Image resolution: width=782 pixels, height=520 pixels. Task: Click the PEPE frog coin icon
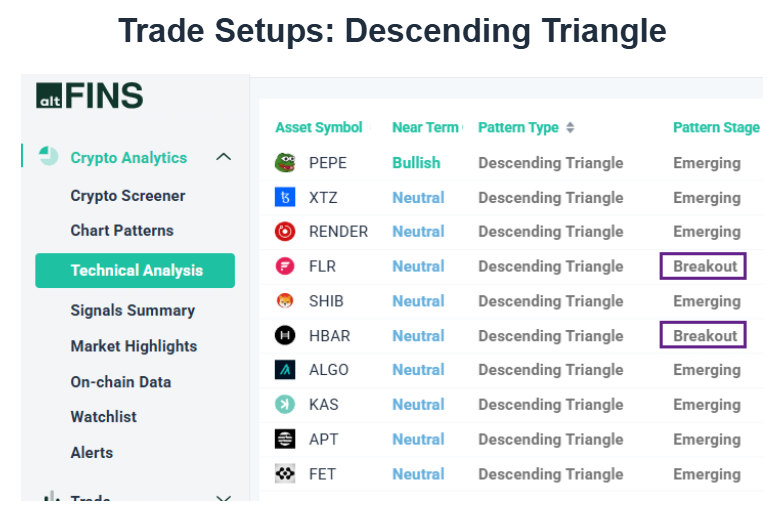click(285, 163)
